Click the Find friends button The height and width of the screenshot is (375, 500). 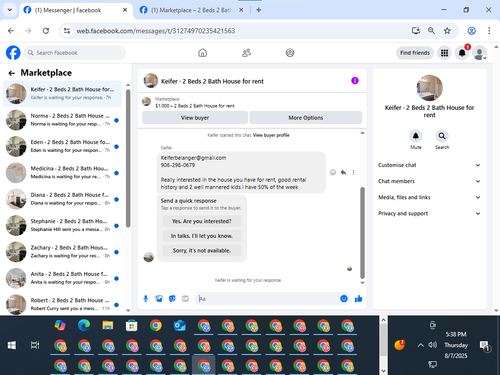click(x=415, y=53)
